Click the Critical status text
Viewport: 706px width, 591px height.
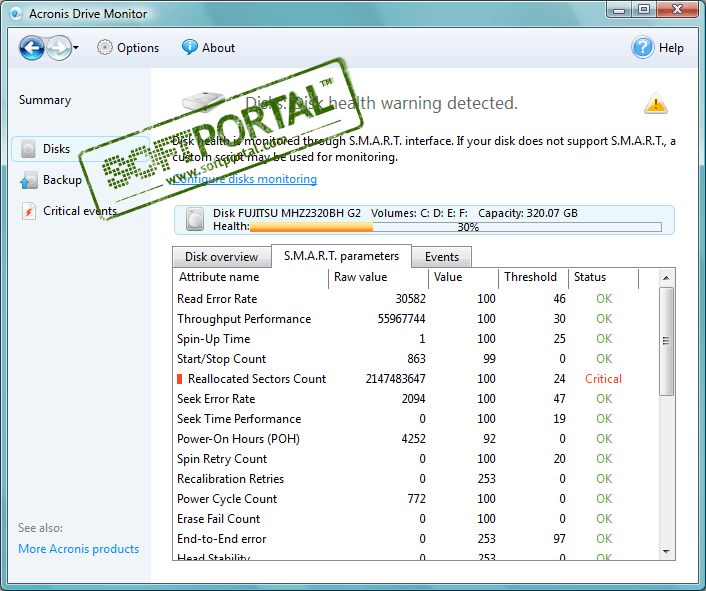pyautogui.click(x=603, y=379)
